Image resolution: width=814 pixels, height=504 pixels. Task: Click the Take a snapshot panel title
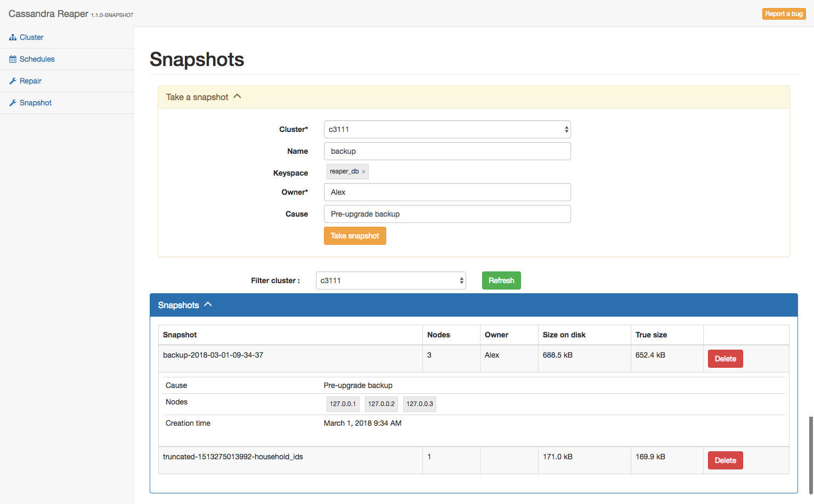pos(197,97)
